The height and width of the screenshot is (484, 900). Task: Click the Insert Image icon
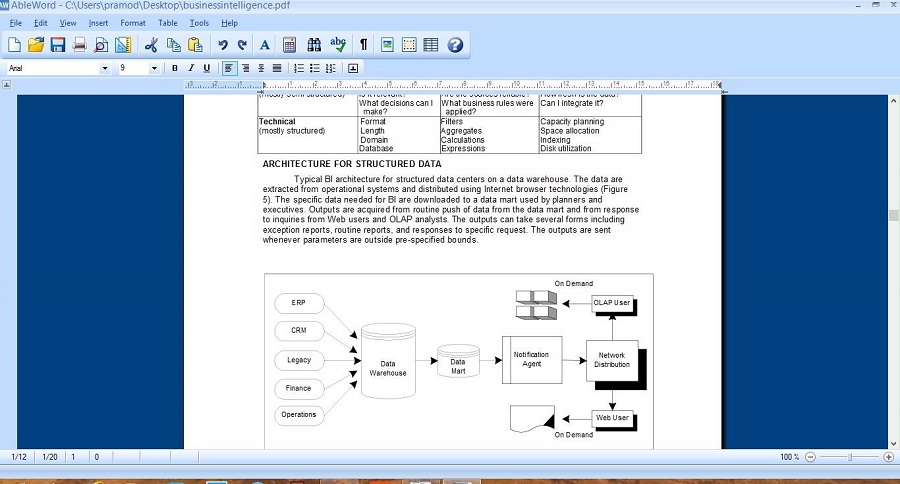tap(387, 45)
